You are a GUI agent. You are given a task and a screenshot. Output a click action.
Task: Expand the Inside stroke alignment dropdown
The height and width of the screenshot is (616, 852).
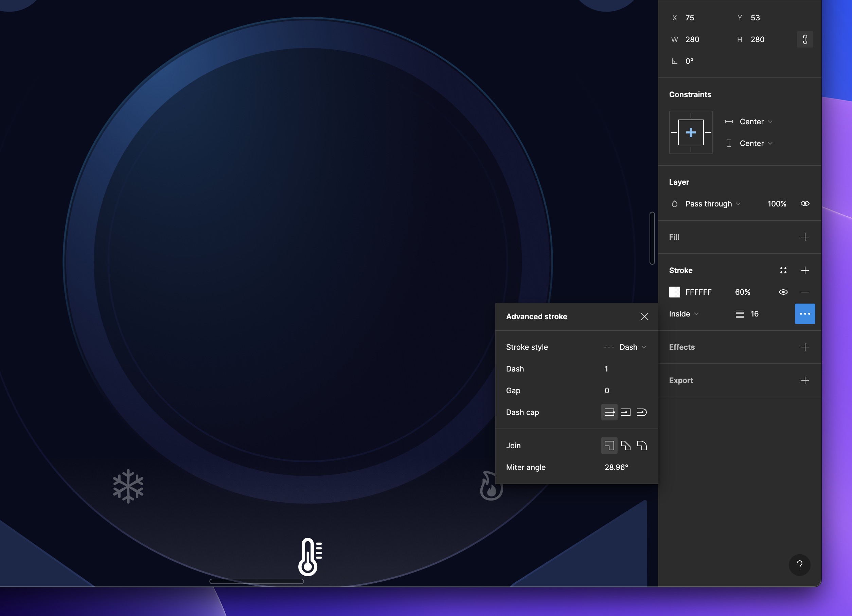point(683,314)
